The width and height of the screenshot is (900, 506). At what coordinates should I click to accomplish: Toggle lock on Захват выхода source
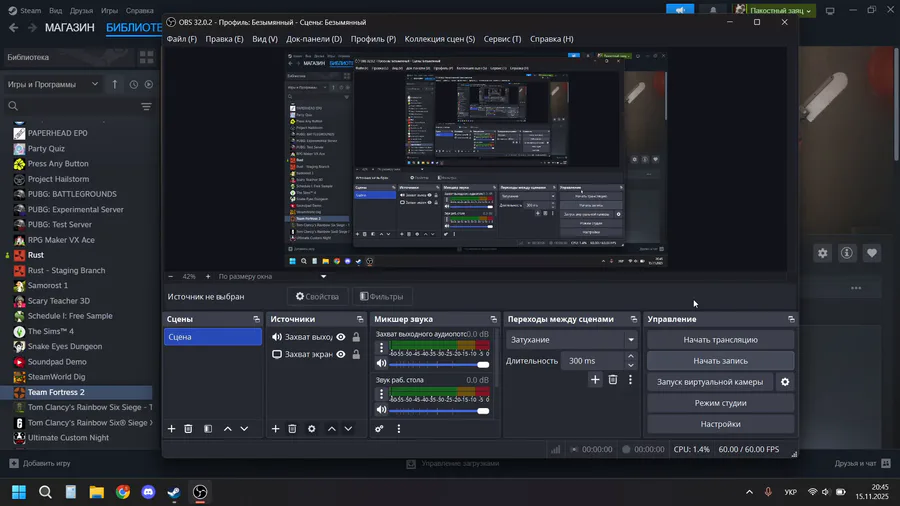(x=356, y=337)
